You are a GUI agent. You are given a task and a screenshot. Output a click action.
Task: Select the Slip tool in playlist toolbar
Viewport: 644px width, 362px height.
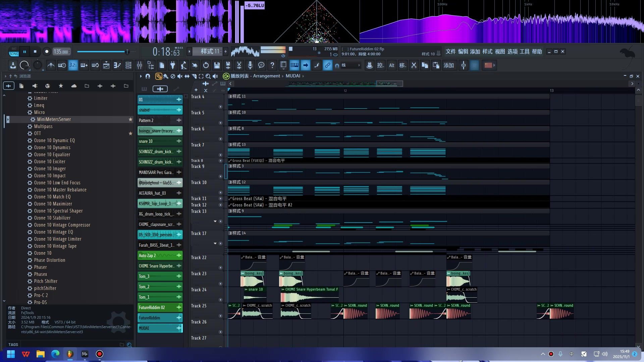point(187,76)
